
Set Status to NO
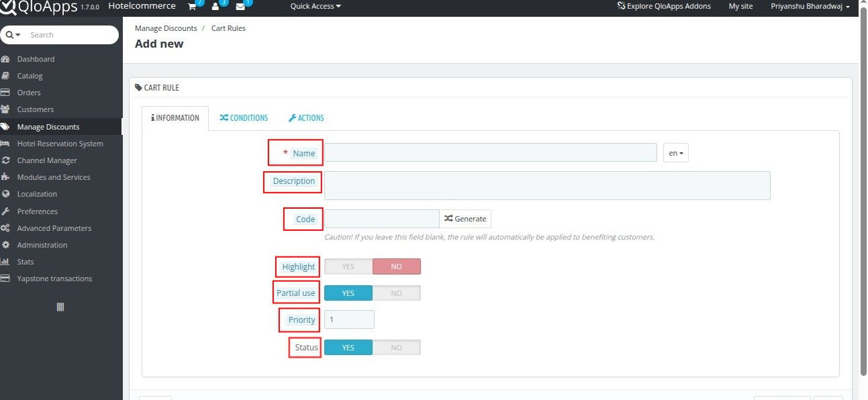[396, 348]
